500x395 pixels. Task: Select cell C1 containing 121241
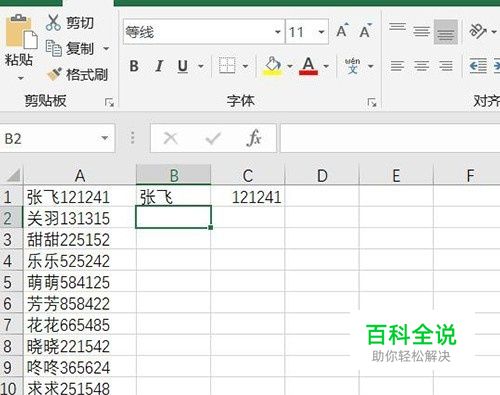click(x=248, y=197)
